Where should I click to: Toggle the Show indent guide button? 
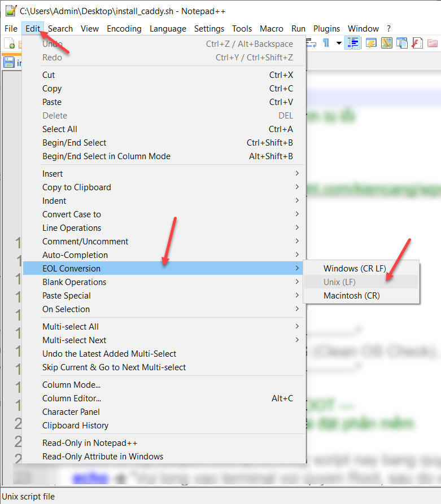tap(353, 43)
